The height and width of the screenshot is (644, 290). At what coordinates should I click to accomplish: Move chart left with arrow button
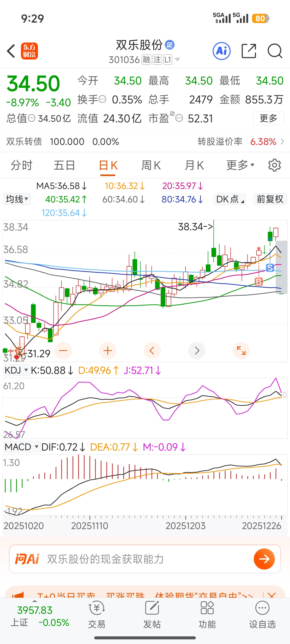pyautogui.click(x=152, y=351)
